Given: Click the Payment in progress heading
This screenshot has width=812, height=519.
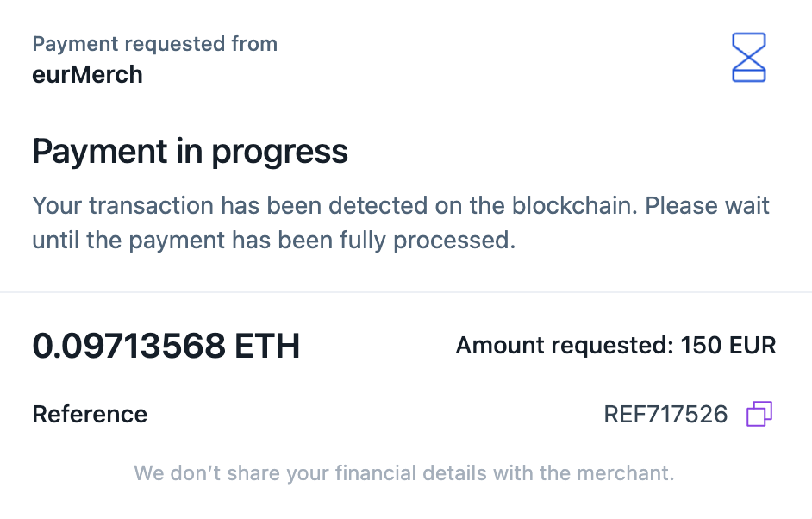Looking at the screenshot, I should (x=190, y=153).
